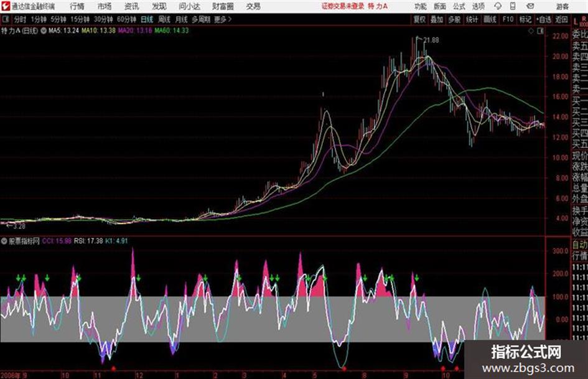
Task: Open the 市场 menu
Action: click(x=105, y=6)
